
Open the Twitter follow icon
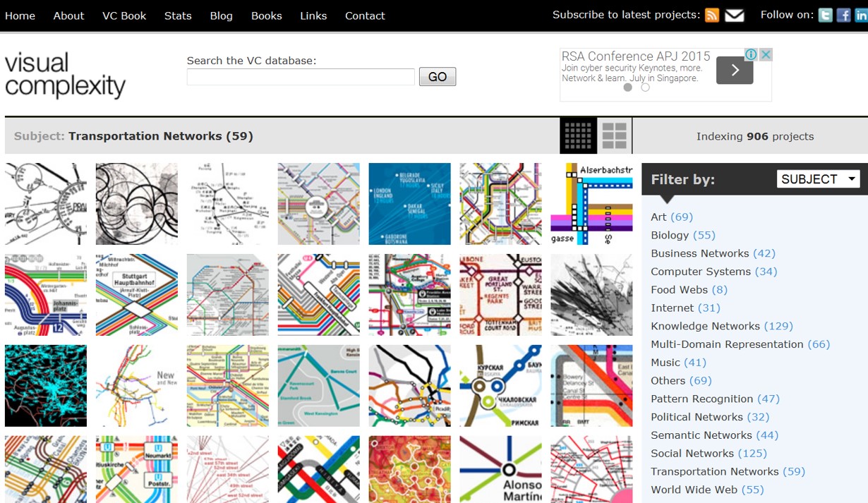tap(825, 16)
